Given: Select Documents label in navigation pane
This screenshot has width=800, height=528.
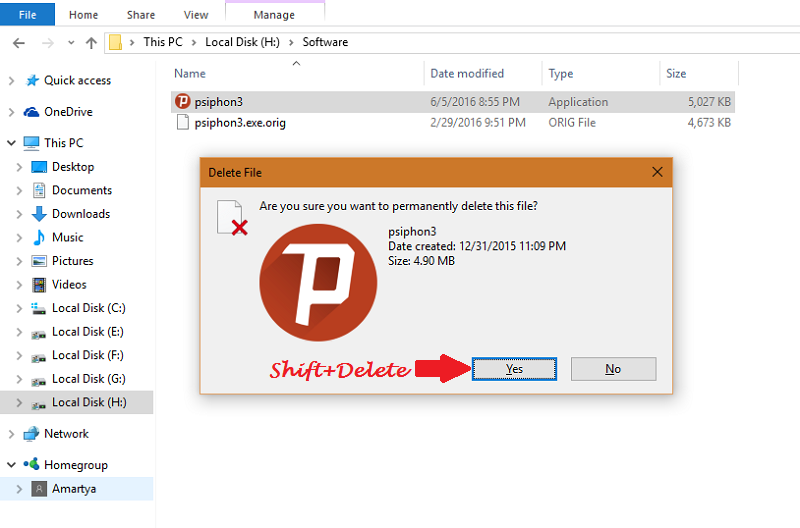Looking at the screenshot, I should (x=82, y=190).
